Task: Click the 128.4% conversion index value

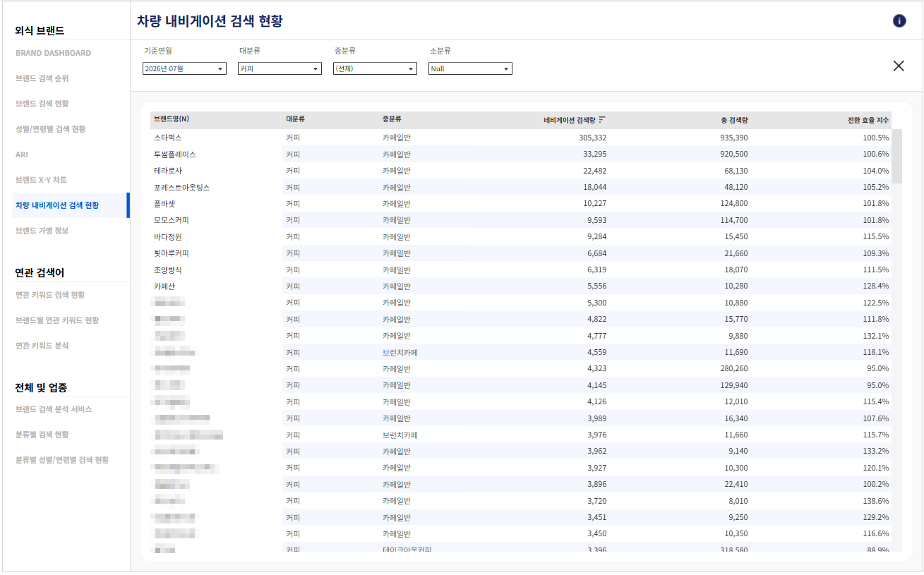Action: click(x=876, y=286)
